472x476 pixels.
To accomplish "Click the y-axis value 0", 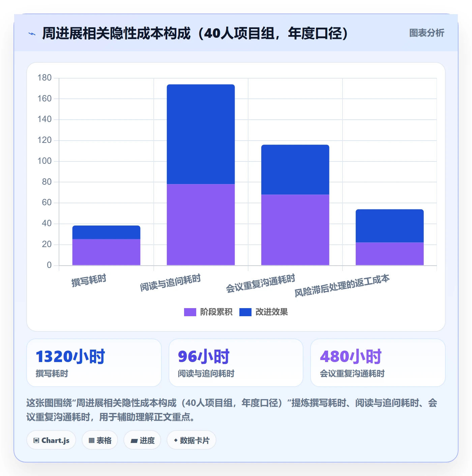I will click(x=49, y=265).
